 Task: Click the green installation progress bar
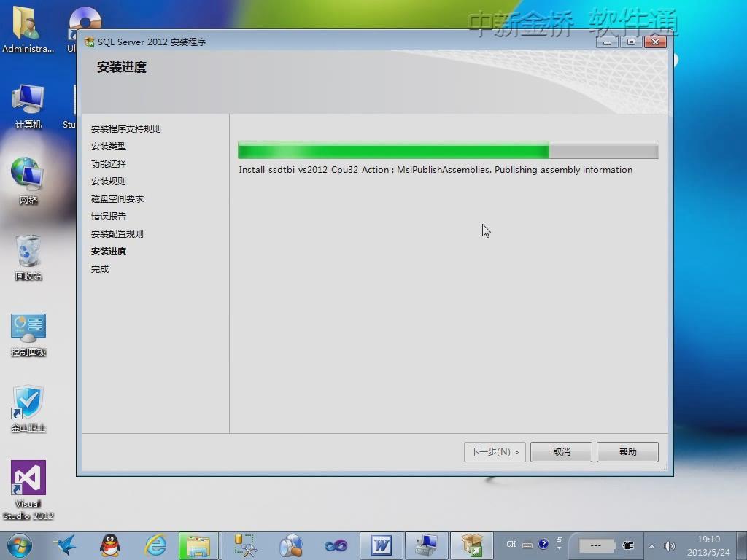coord(449,150)
